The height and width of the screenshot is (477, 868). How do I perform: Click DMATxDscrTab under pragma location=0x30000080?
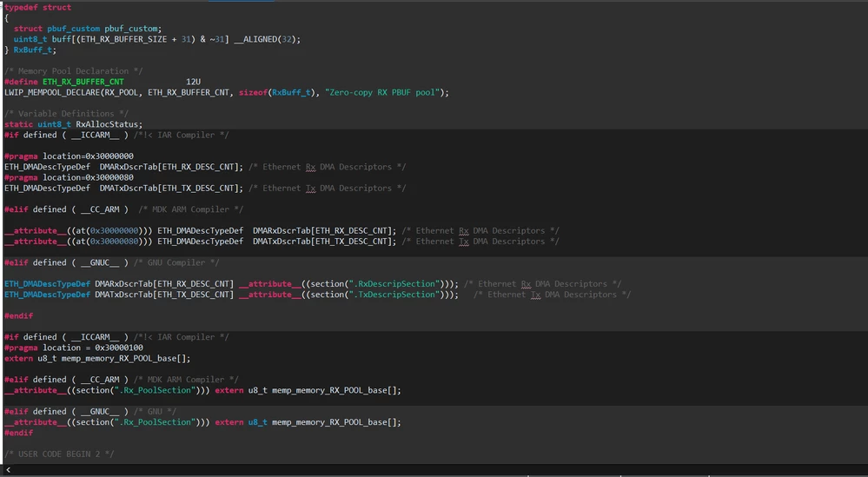(129, 189)
